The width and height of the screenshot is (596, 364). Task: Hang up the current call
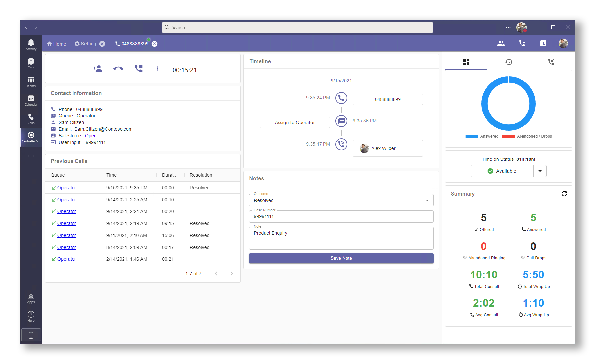(x=118, y=68)
